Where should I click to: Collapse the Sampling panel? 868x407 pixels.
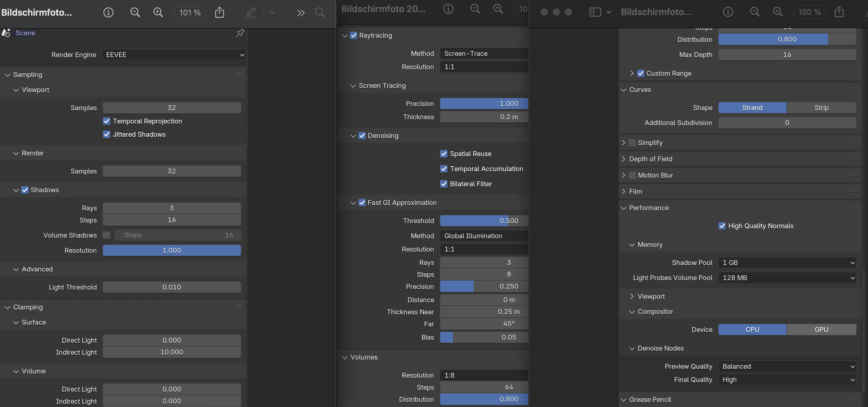point(8,75)
